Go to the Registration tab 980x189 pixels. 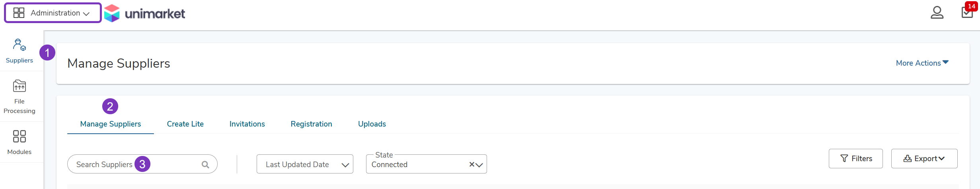click(311, 124)
